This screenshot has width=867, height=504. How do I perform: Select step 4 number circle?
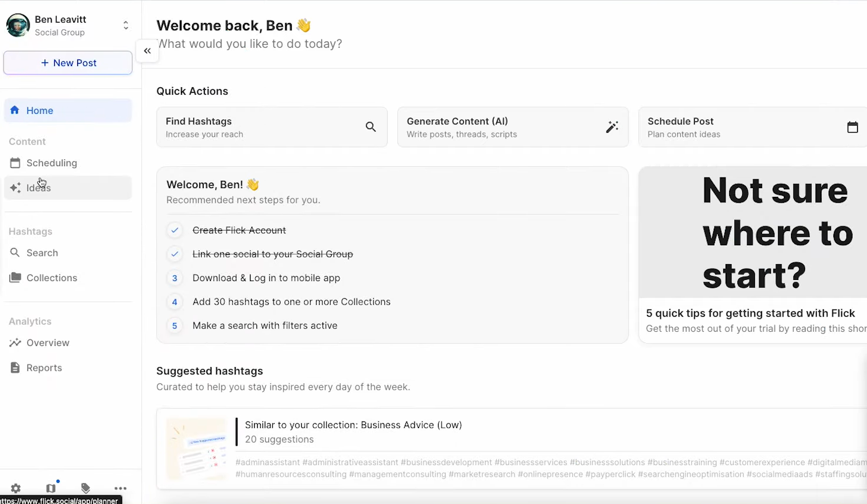[x=174, y=302]
